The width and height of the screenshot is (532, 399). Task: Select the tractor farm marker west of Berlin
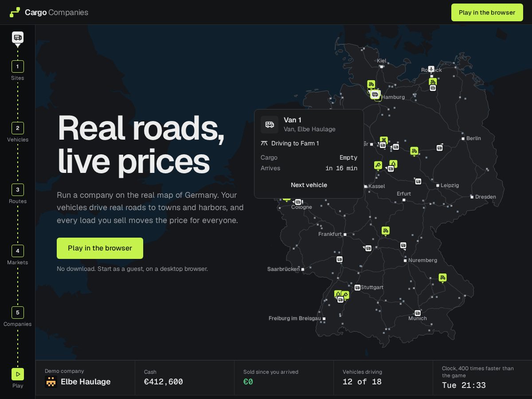pos(414,151)
